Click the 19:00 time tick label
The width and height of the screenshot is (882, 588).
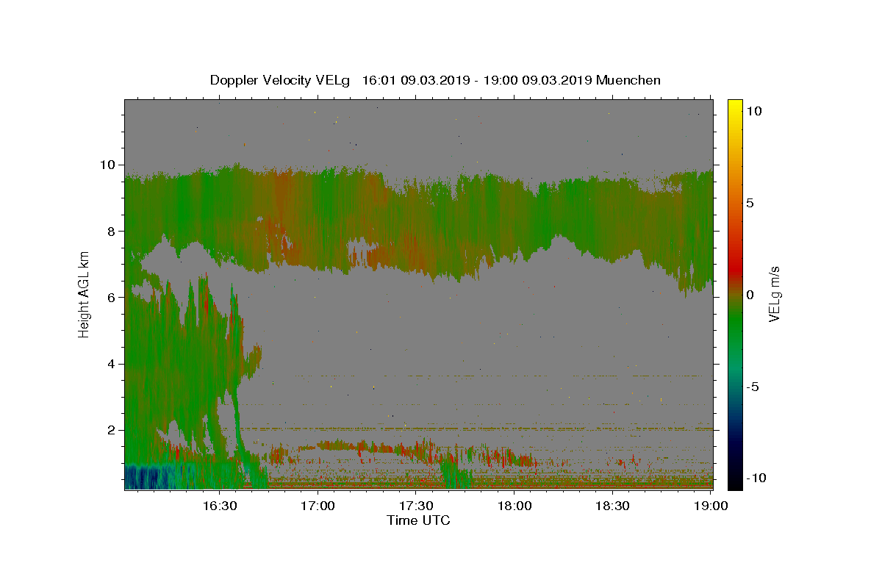[711, 506]
